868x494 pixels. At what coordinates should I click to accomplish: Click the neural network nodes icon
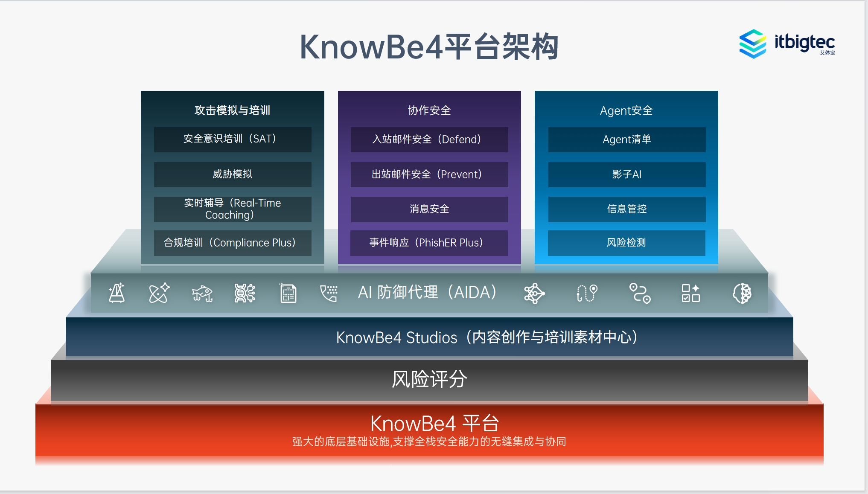pyautogui.click(x=534, y=293)
